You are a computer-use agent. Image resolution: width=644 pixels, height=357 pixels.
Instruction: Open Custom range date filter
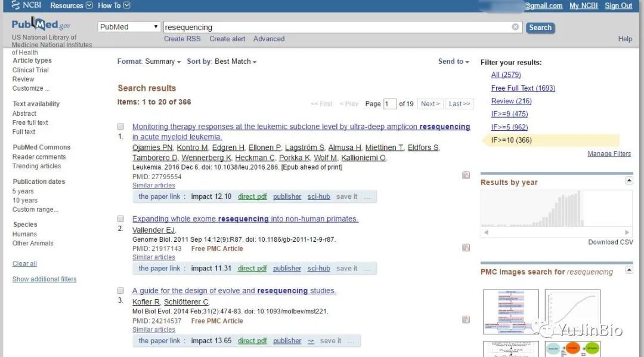[x=35, y=210]
